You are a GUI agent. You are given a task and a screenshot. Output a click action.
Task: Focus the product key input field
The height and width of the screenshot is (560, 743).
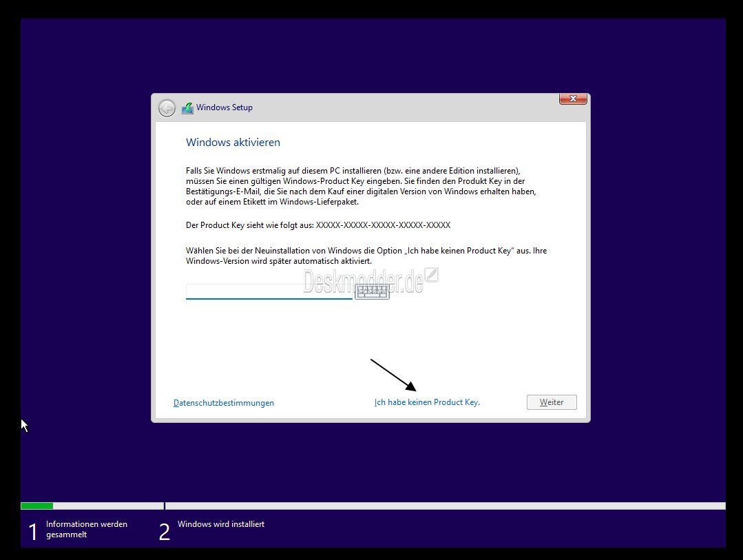pyautogui.click(x=269, y=291)
